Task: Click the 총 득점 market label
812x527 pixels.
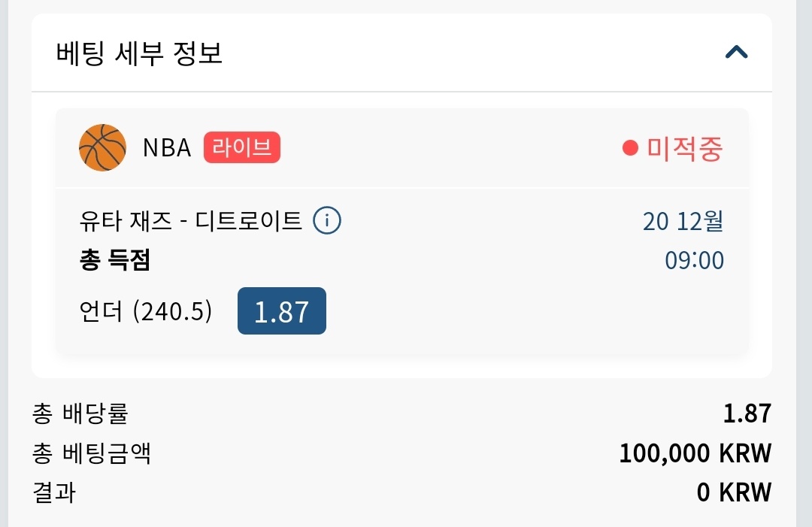Action: click(x=114, y=260)
